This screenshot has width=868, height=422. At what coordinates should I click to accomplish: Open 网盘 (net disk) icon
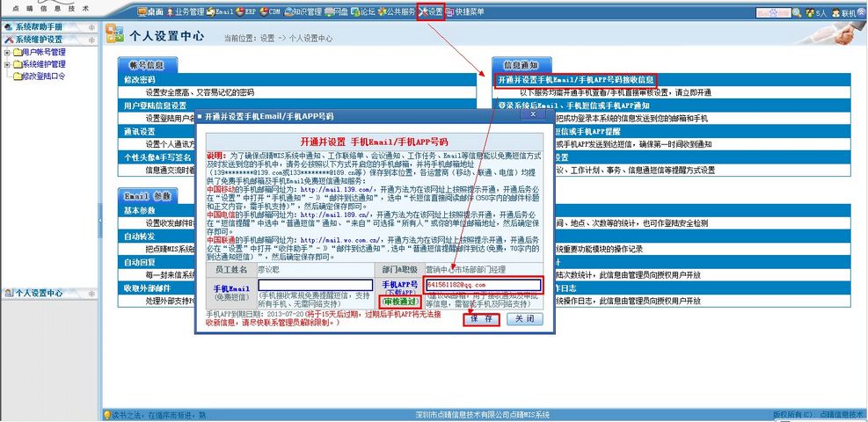tap(336, 12)
